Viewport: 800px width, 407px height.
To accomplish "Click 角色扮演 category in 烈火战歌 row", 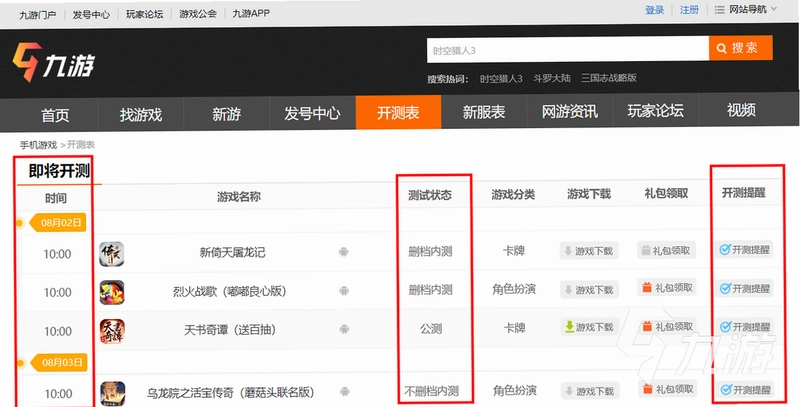I will [514, 289].
